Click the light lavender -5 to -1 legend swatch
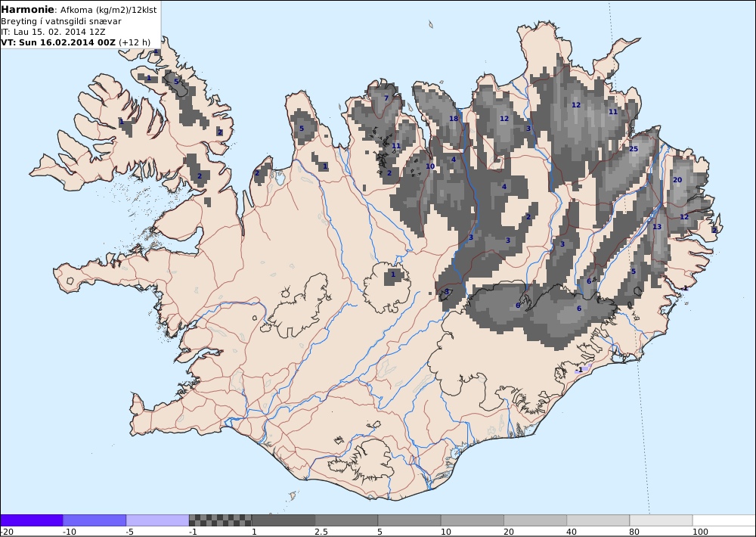This screenshot has height=537, width=756. [x=158, y=520]
